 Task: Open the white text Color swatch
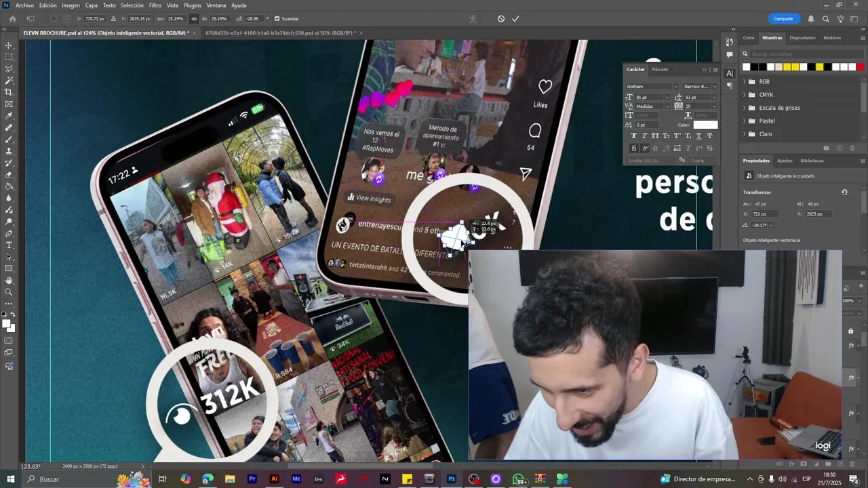(705, 125)
